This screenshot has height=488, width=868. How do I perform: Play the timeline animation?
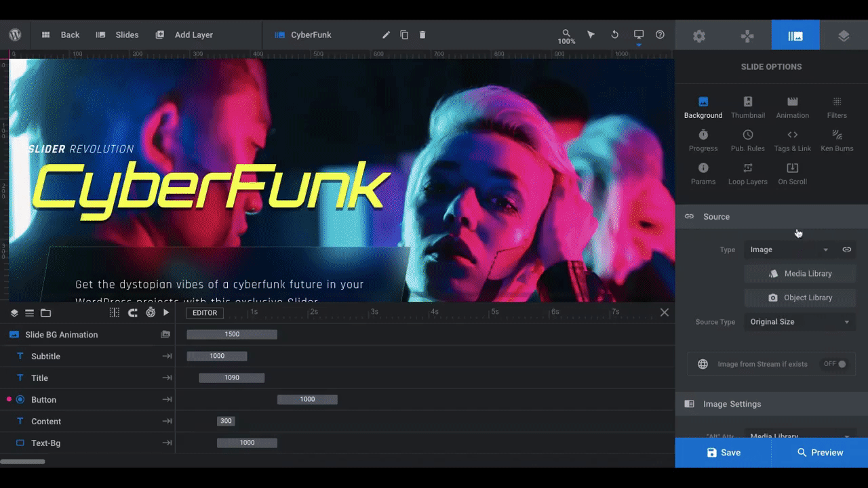(166, 313)
